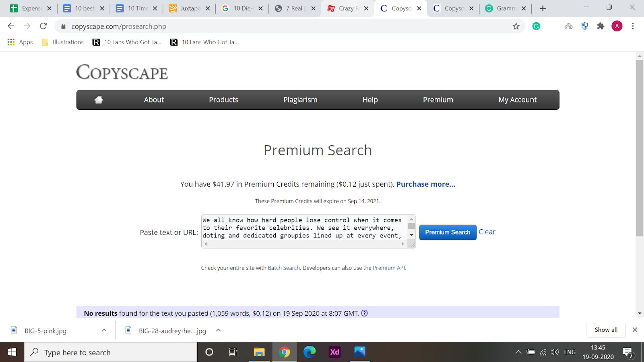
Task: Click the Purchase more... link
Action: (426, 184)
